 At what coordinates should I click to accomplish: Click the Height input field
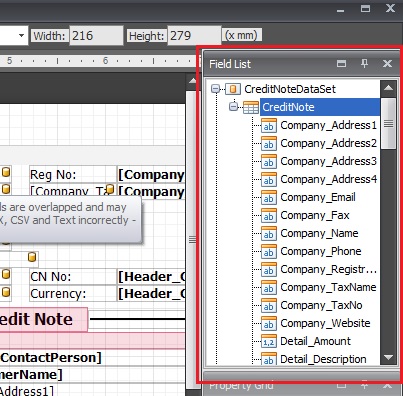[x=194, y=35]
